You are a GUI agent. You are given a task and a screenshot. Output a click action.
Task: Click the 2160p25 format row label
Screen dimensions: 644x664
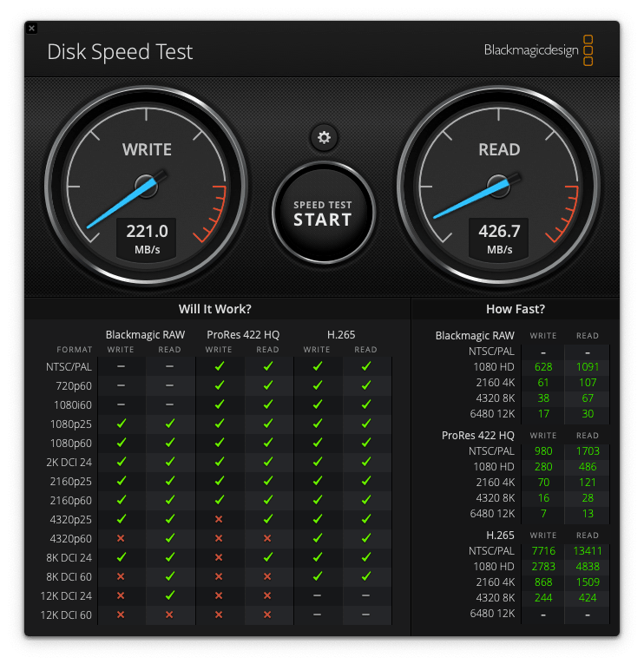tap(71, 482)
